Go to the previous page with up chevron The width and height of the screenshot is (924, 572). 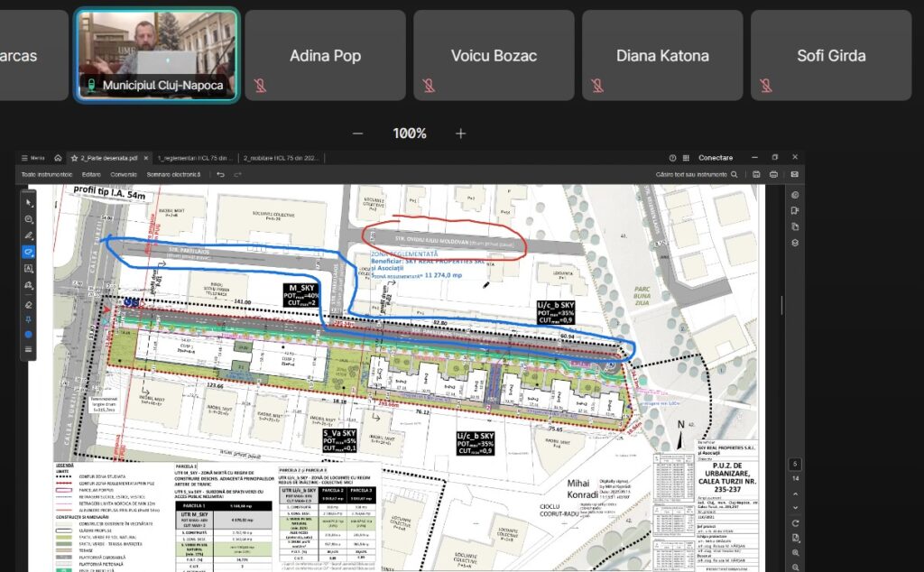pos(795,493)
